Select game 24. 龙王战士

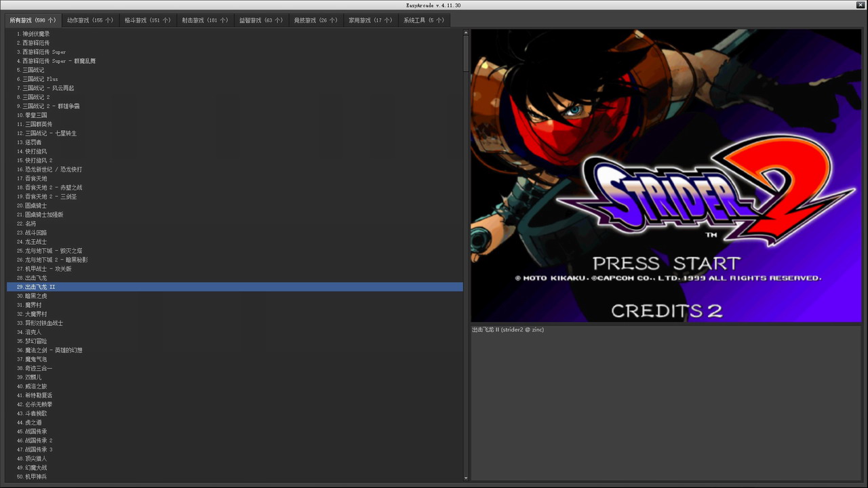(x=235, y=241)
